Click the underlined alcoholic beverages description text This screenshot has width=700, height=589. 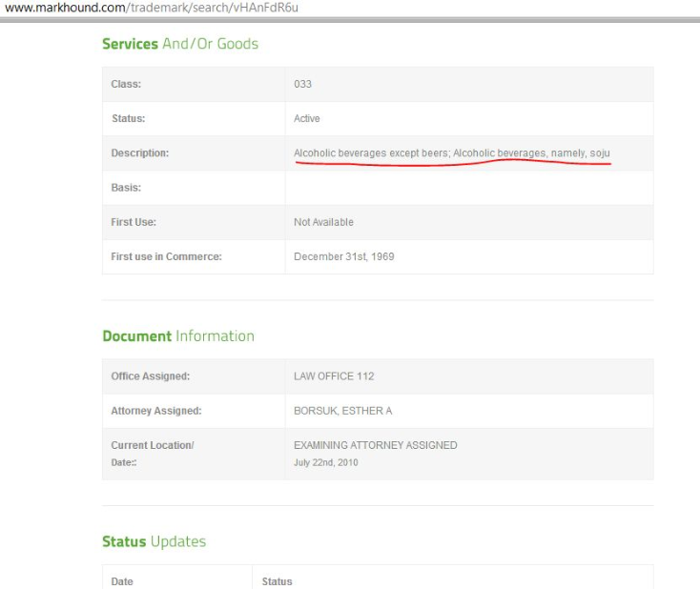click(x=451, y=152)
